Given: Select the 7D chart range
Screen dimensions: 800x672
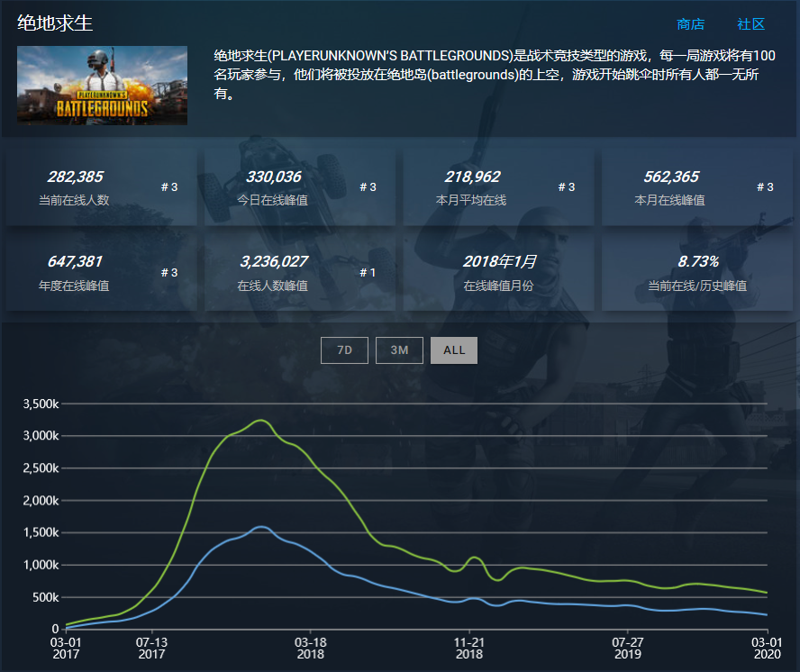Looking at the screenshot, I should click(344, 350).
